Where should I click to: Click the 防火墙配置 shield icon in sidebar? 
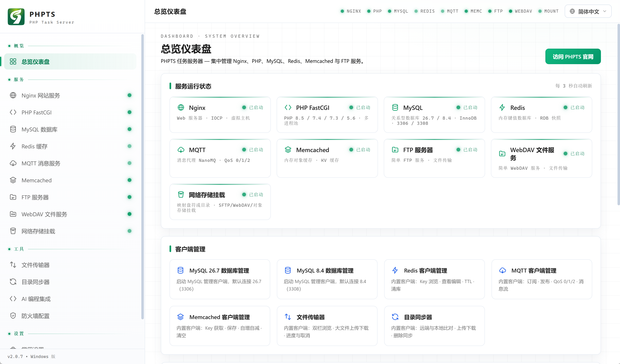[13, 316]
